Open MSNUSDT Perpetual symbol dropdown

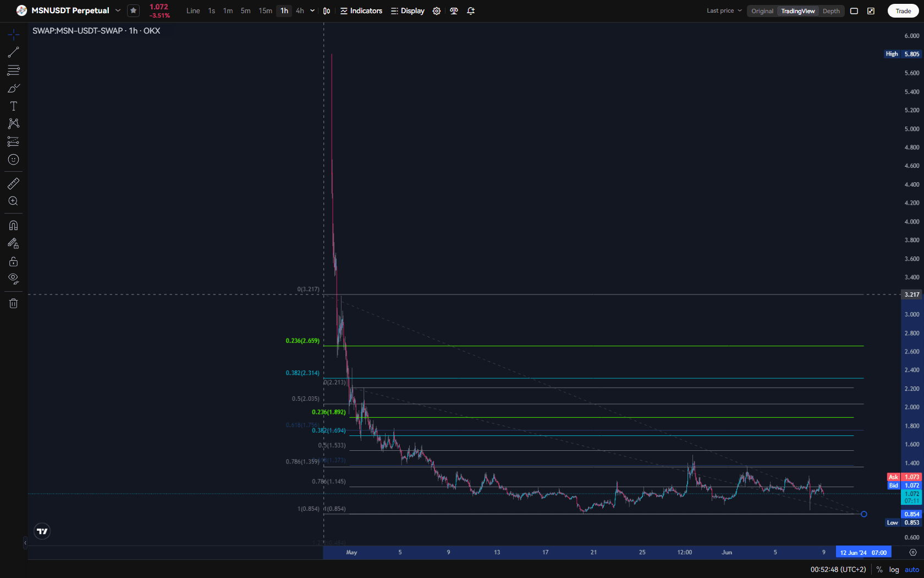[118, 10]
